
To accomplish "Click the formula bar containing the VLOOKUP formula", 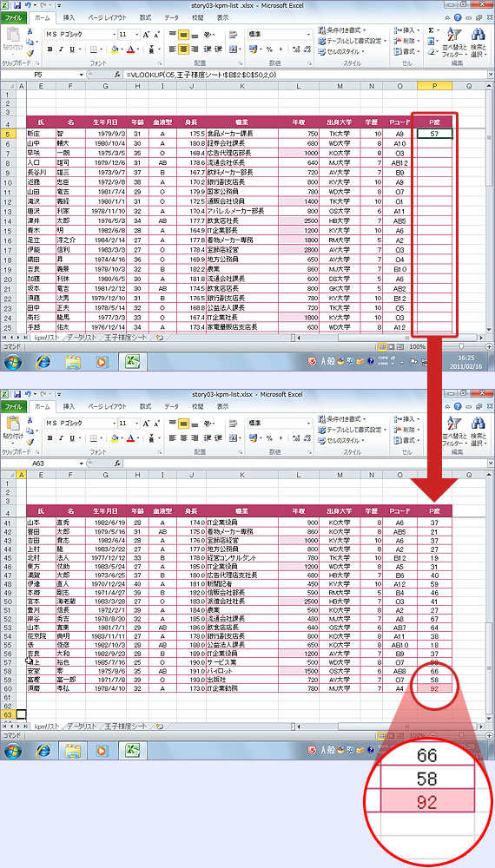I will [306, 75].
